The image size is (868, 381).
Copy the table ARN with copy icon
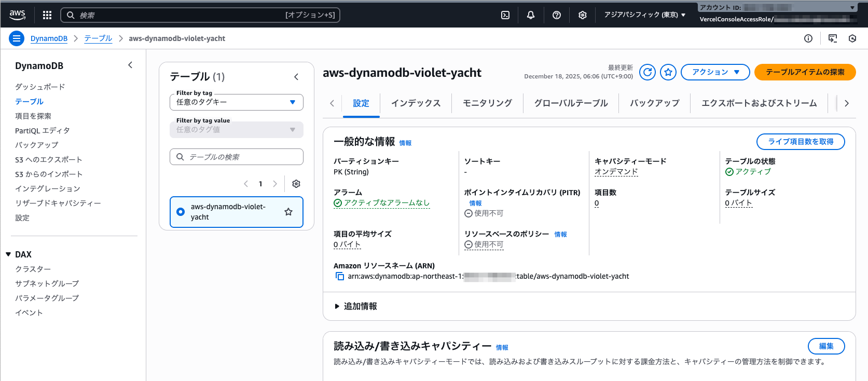[340, 276]
